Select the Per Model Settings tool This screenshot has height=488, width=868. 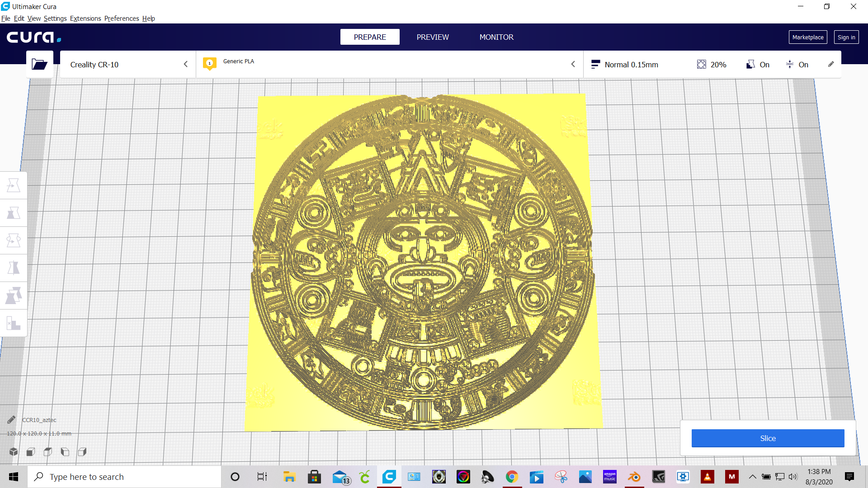coord(14,296)
